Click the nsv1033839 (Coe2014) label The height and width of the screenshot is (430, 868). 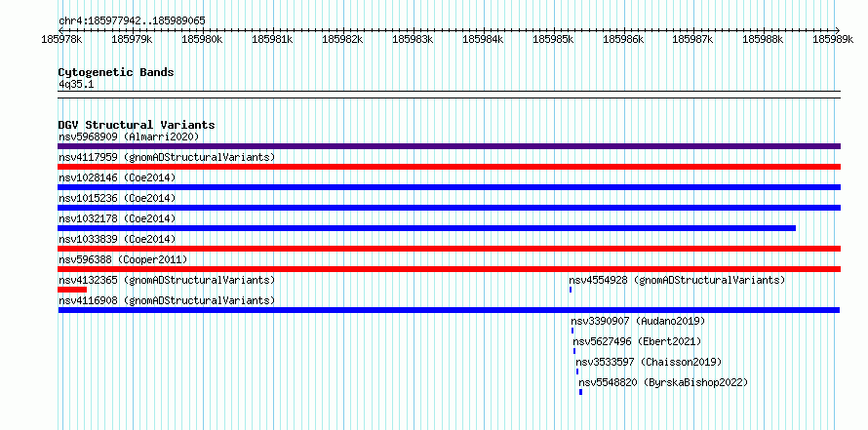tap(117, 239)
